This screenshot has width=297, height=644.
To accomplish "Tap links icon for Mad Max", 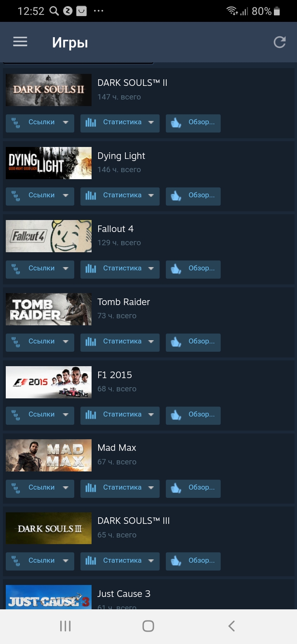I will point(16,488).
